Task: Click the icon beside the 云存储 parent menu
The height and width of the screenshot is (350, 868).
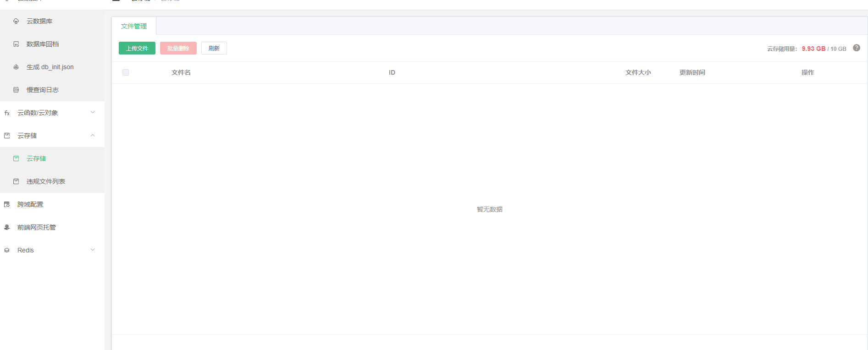Action: click(7, 136)
